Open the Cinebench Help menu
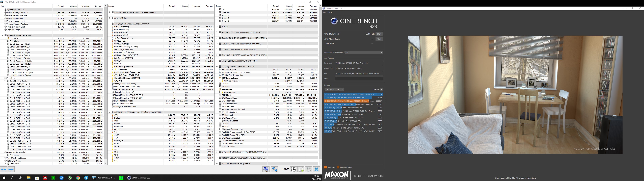The width and height of the screenshot is (644, 181). point(331,12)
